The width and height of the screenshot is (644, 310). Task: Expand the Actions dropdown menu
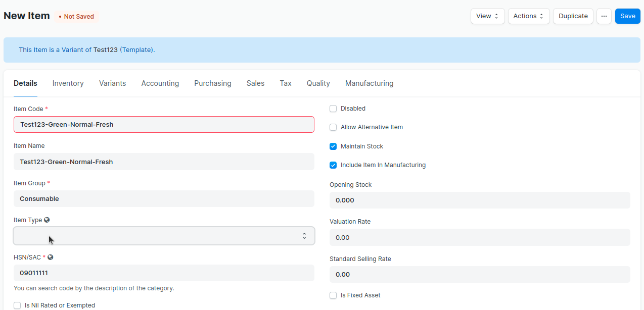click(x=528, y=16)
